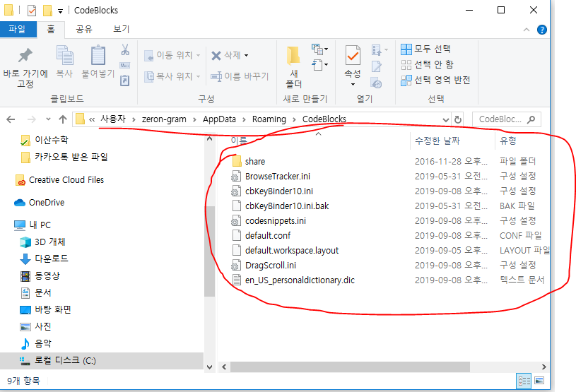Expand the 속성 dropdown arrow
Image resolution: width=576 pixels, height=392 pixels.
pos(353,85)
